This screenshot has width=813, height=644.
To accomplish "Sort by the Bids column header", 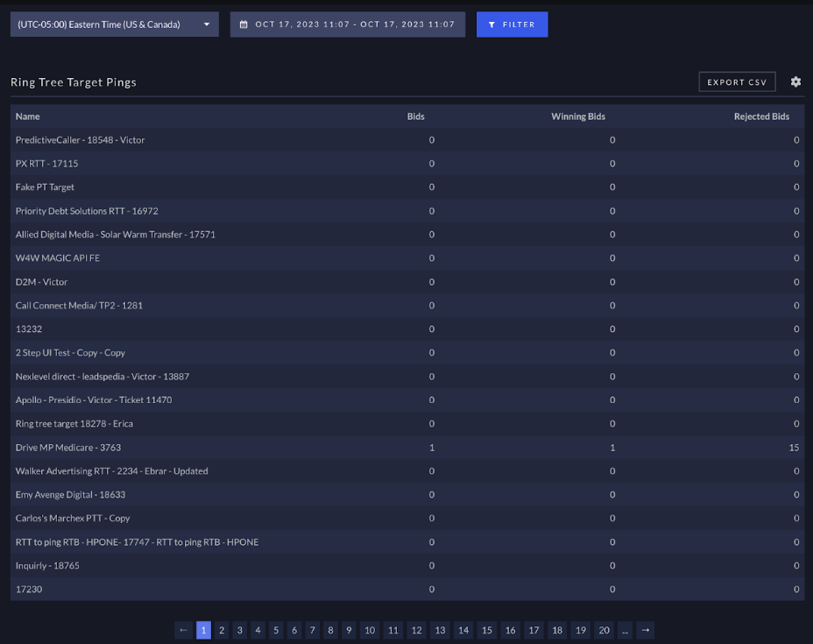I will (415, 116).
